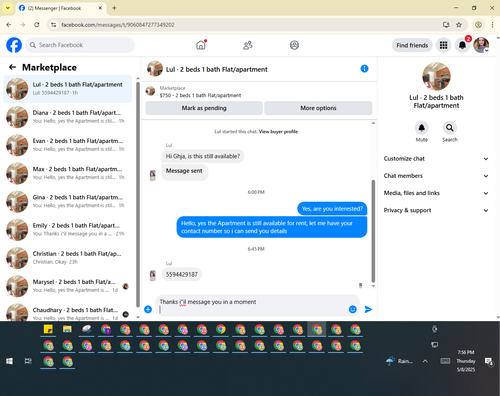Open the account profile picture menu
Image resolution: width=500 pixels, height=396 pixels.
tap(481, 45)
